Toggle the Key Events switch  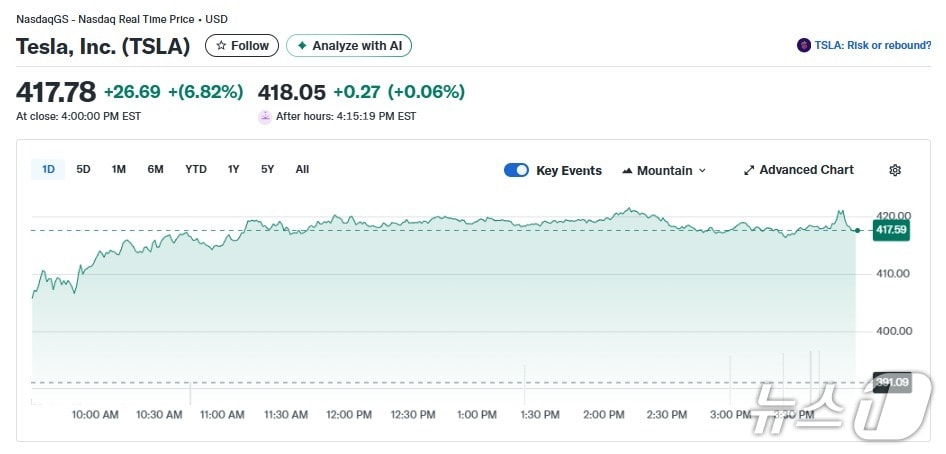coord(516,170)
